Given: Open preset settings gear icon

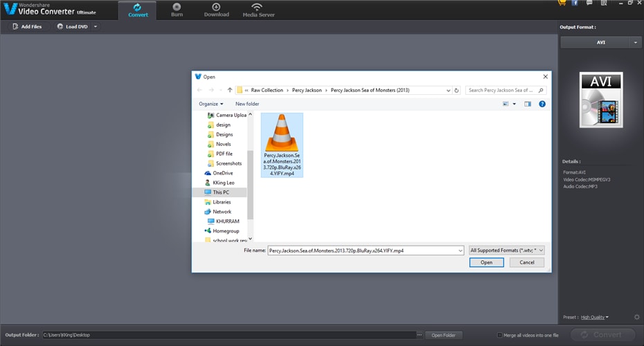Looking at the screenshot, I should (x=636, y=317).
